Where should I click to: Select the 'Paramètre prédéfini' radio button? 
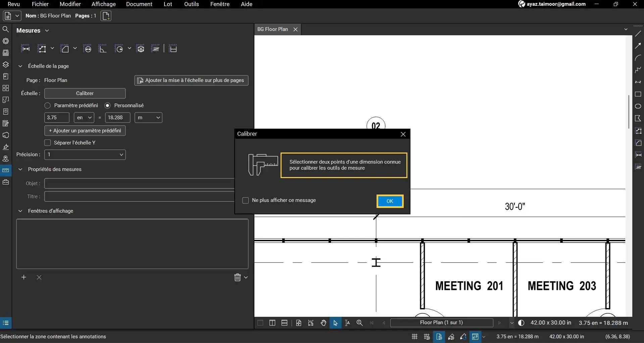(x=47, y=105)
